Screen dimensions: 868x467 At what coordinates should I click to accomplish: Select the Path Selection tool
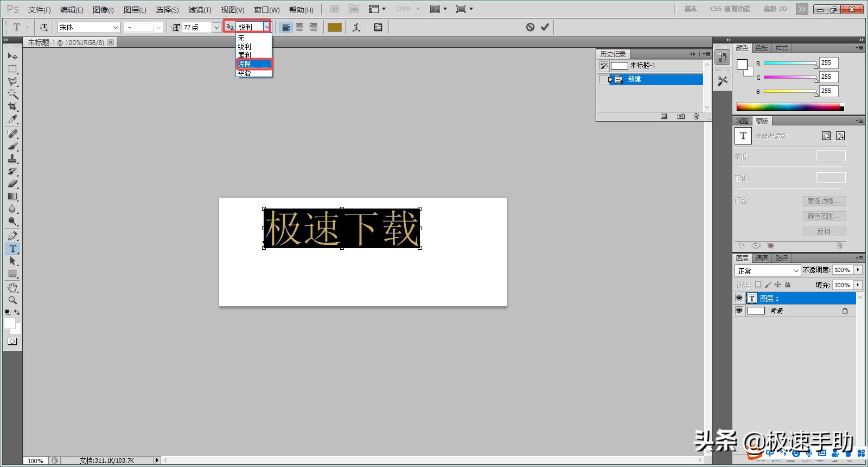(x=12, y=261)
